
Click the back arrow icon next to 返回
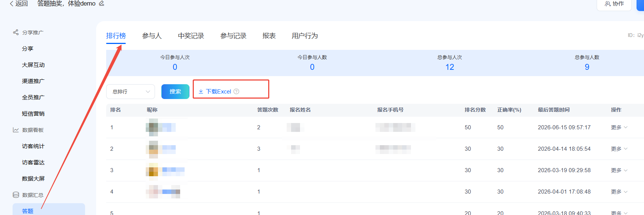[11, 4]
